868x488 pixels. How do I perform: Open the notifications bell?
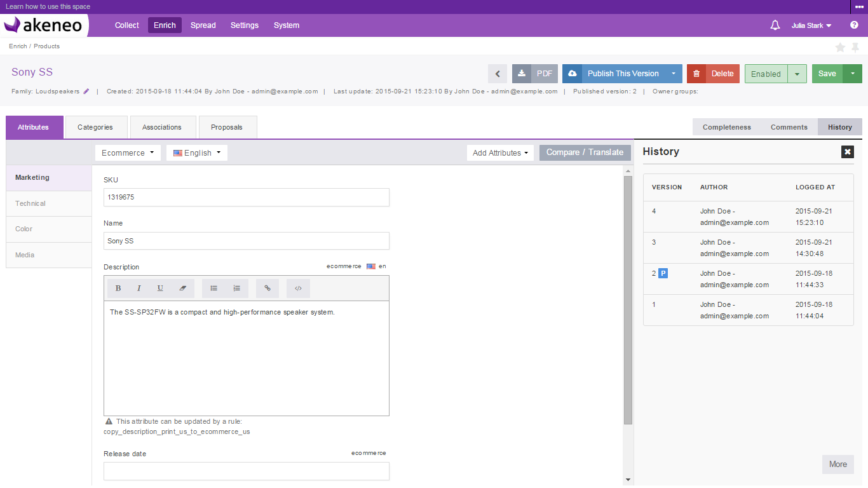(775, 25)
